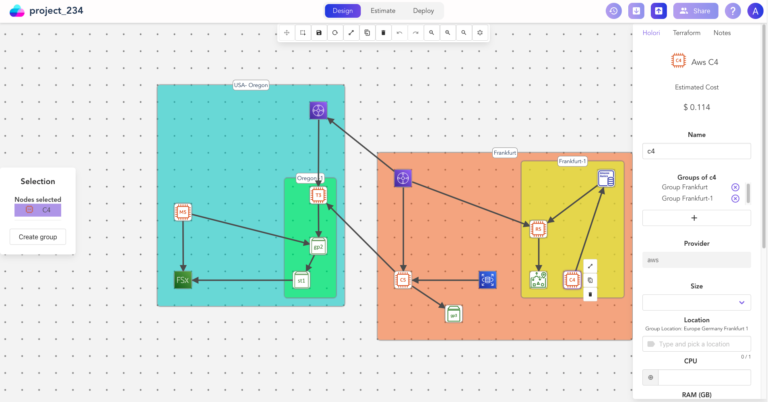
Task: Click the upload icon in the header
Action: tap(658, 11)
